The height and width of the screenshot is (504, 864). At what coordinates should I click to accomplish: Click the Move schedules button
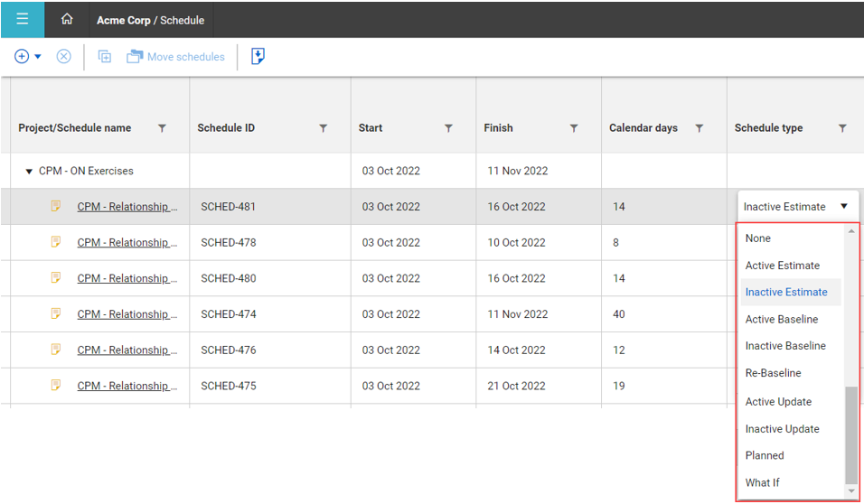pos(176,57)
